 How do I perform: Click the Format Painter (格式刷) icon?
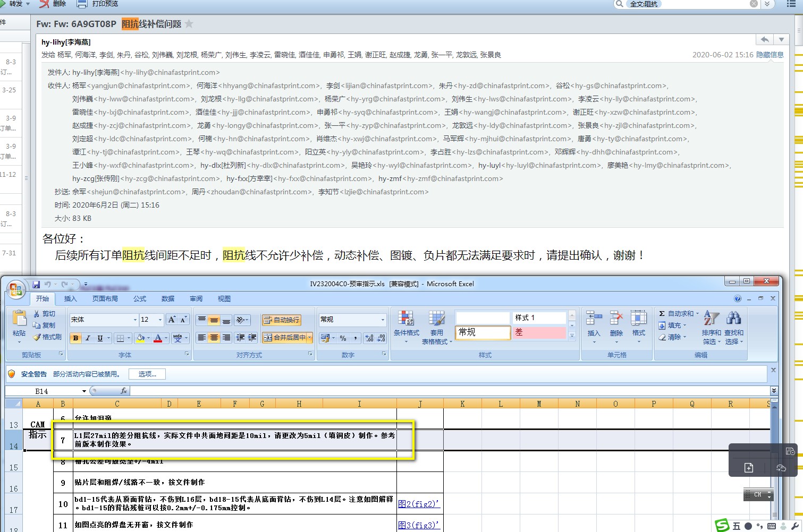[37, 337]
